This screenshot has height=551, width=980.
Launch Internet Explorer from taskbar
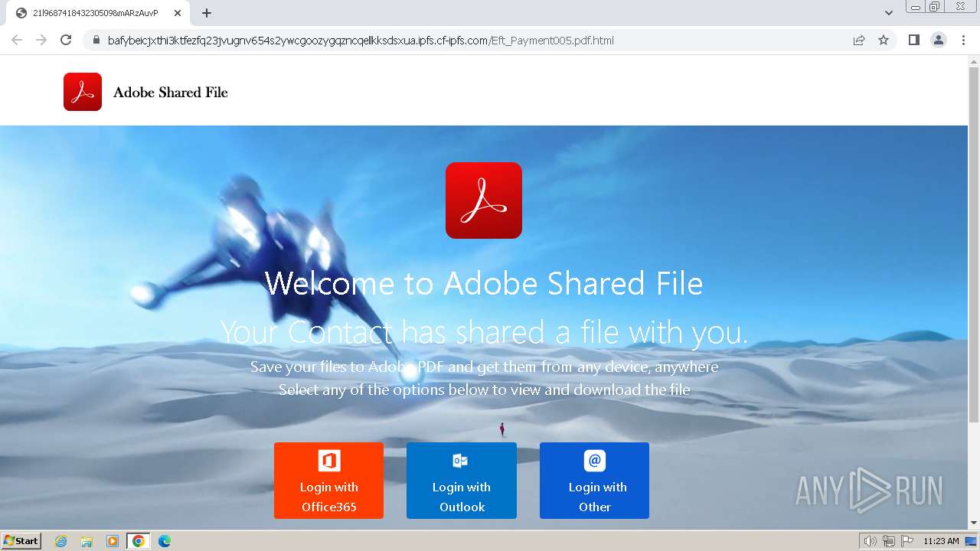tap(60, 541)
